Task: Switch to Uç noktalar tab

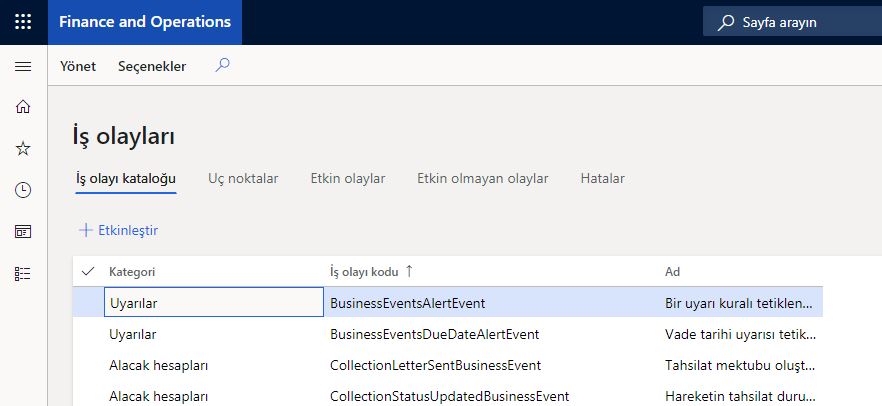Action: point(243,178)
